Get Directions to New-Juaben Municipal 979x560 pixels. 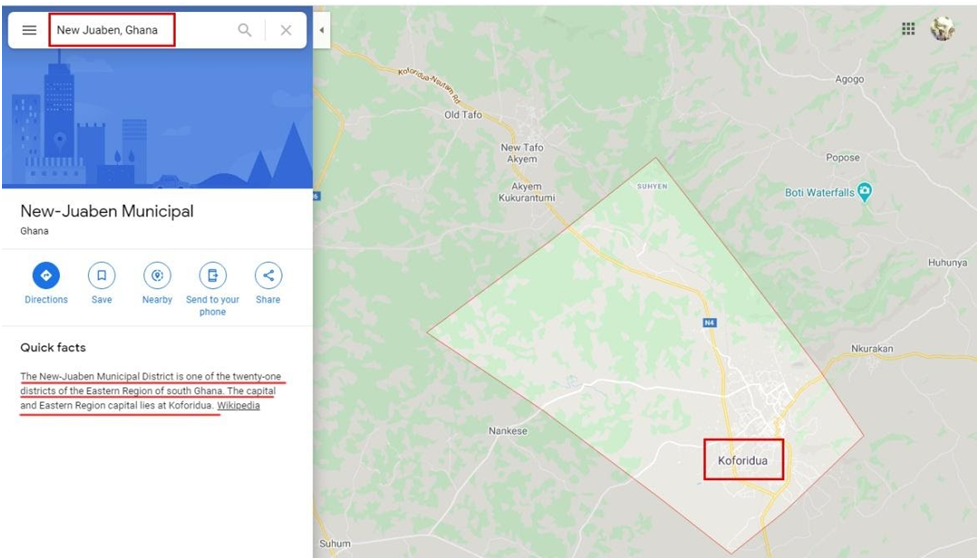coord(46,275)
